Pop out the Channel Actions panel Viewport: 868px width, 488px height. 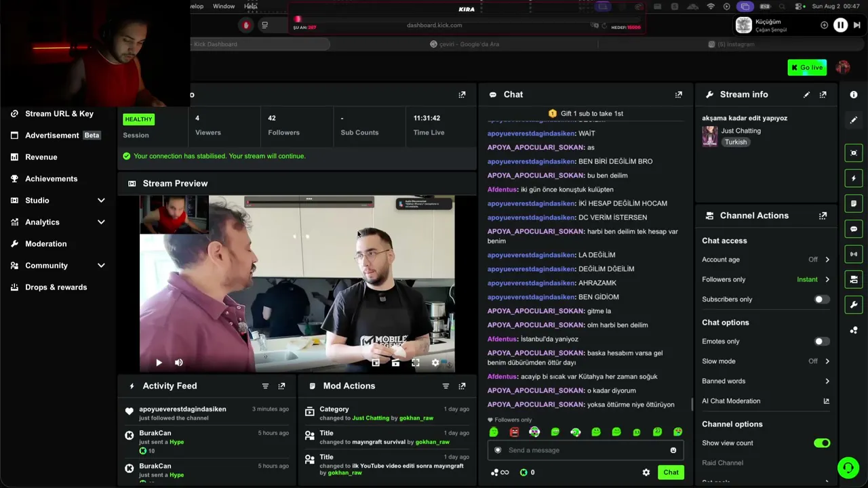823,216
